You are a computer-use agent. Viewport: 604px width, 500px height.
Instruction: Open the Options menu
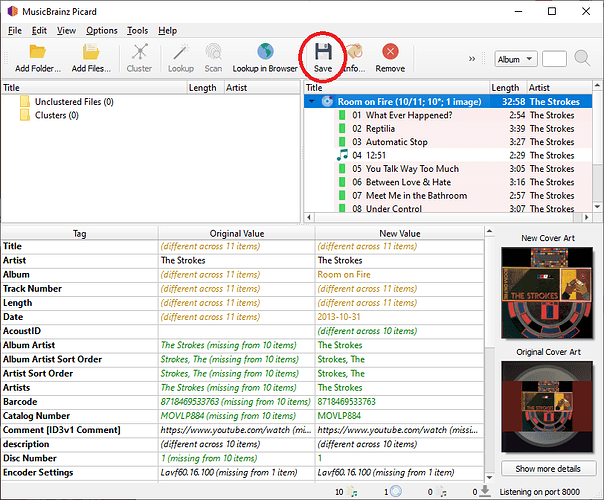[102, 30]
